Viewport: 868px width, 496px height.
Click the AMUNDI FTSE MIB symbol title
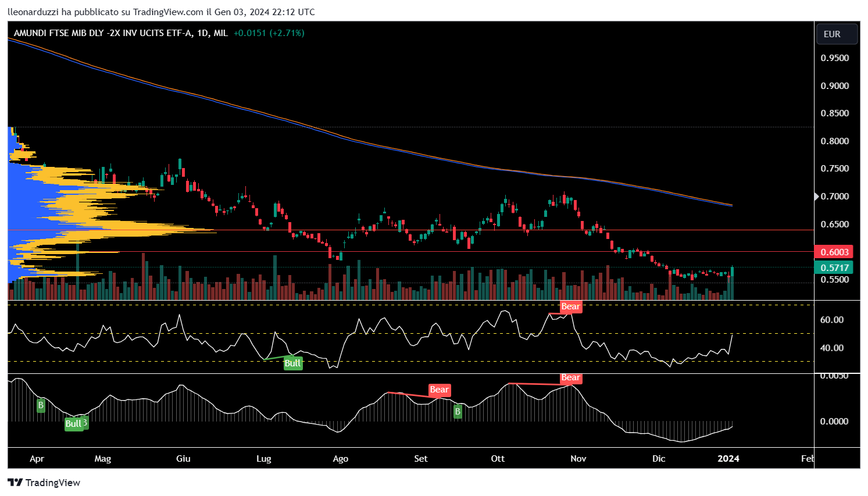tap(121, 33)
